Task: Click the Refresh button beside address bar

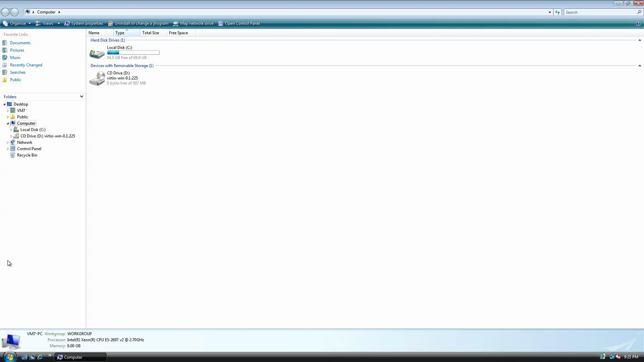Action: (557, 12)
